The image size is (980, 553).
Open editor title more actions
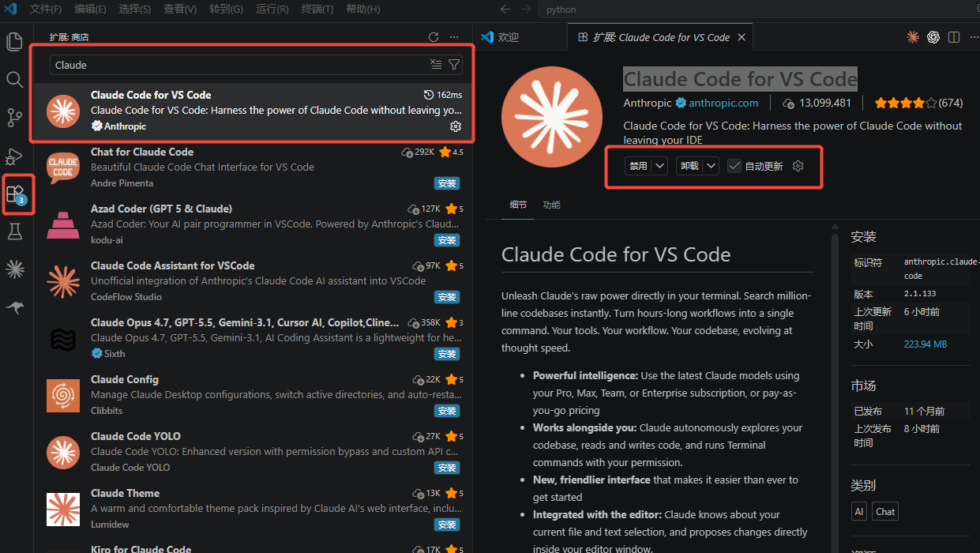click(x=973, y=37)
